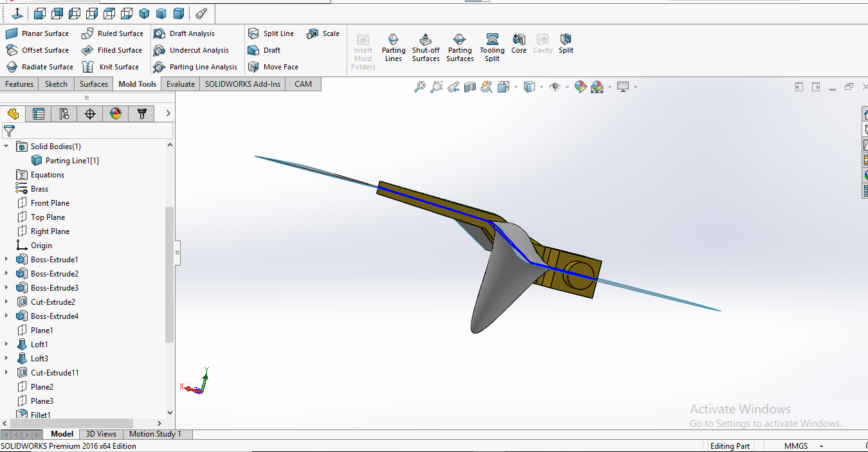Open the DisplayManager tab icon
Viewport: 868px width, 452px height.
pos(116,114)
